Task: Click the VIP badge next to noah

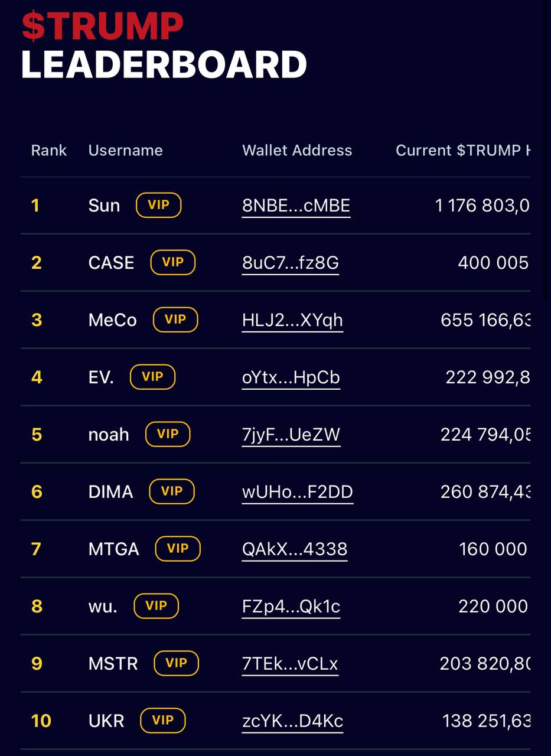Action: [x=168, y=434]
